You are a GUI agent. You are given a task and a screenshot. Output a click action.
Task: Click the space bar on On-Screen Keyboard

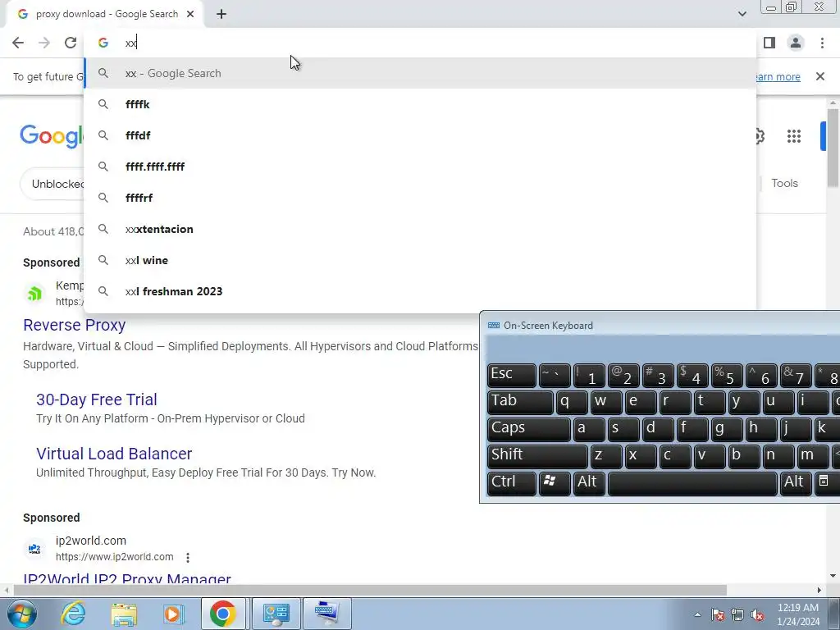coord(692,483)
